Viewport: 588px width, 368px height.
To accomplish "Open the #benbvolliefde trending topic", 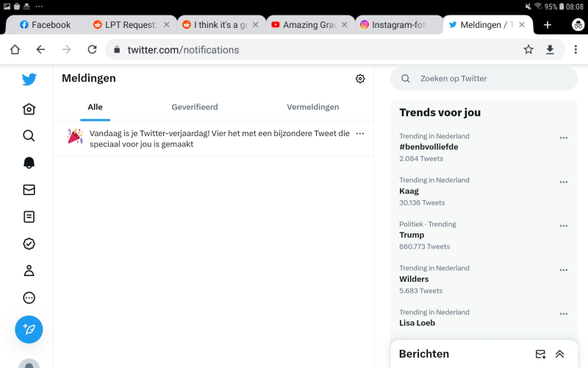I will tap(429, 146).
